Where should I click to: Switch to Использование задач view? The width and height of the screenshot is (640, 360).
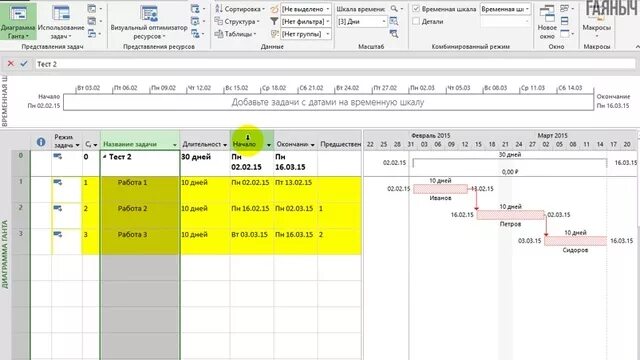(x=61, y=22)
